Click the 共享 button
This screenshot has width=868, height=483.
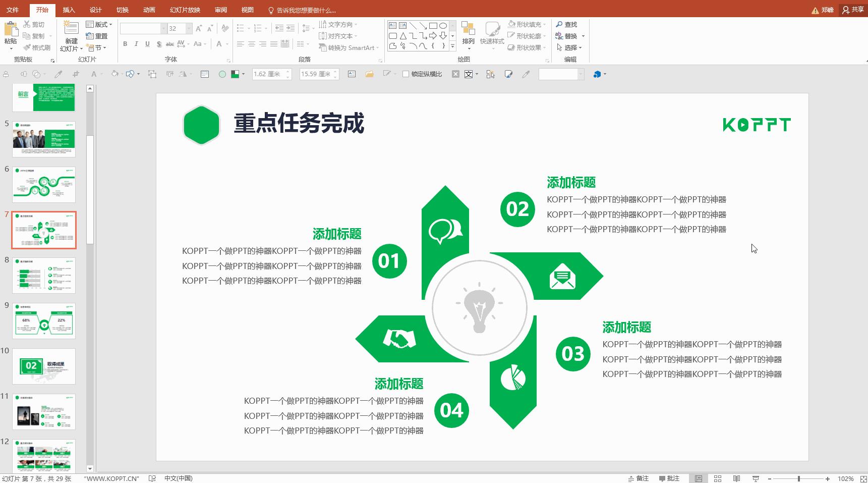[854, 9]
